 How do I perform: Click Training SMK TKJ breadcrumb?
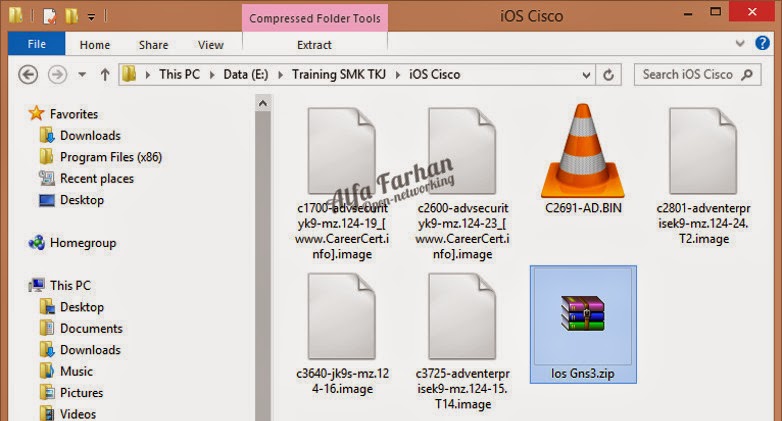(339, 74)
